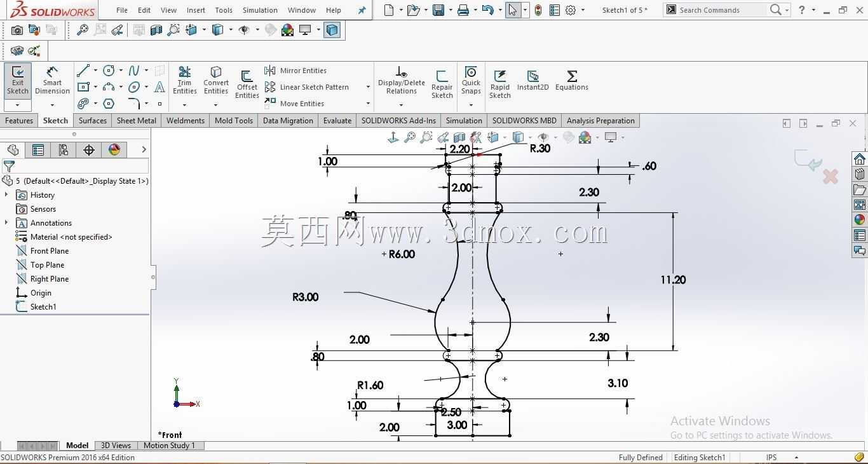Select the Line sketch tool

[83, 71]
